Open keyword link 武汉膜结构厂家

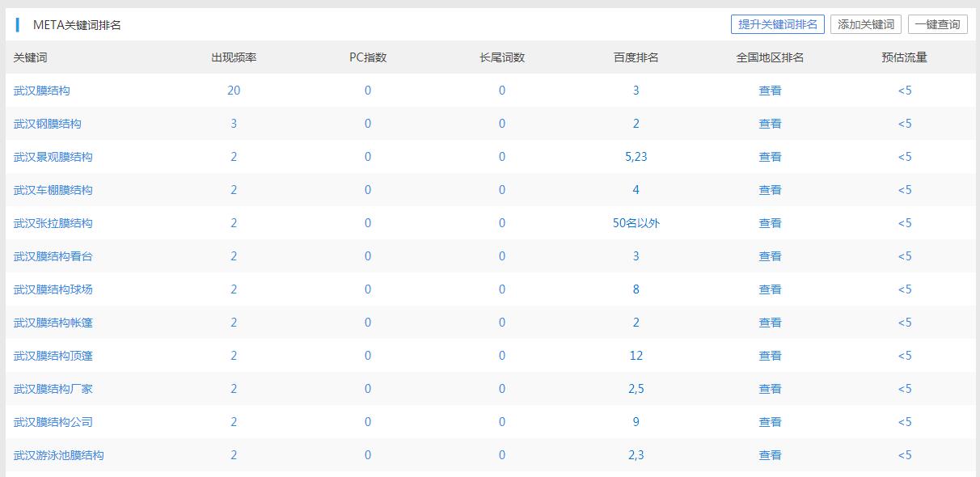coord(53,389)
